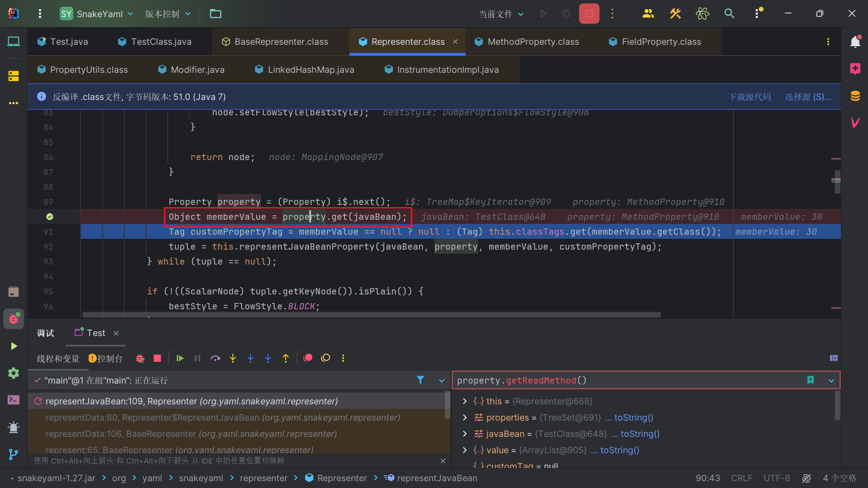This screenshot has width=868, height=488.
Task: Expand the 'this' variable node
Action: (x=465, y=401)
